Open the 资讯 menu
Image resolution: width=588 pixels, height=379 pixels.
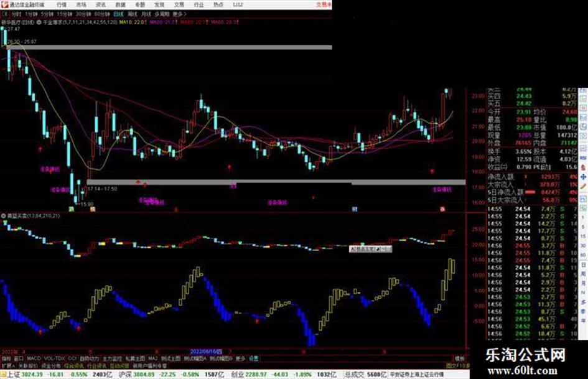pyautogui.click(x=101, y=4)
